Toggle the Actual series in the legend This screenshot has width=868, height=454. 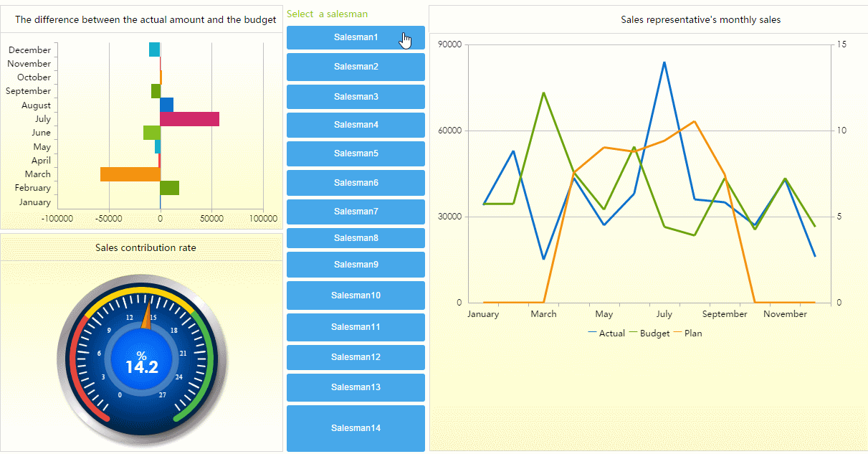606,334
